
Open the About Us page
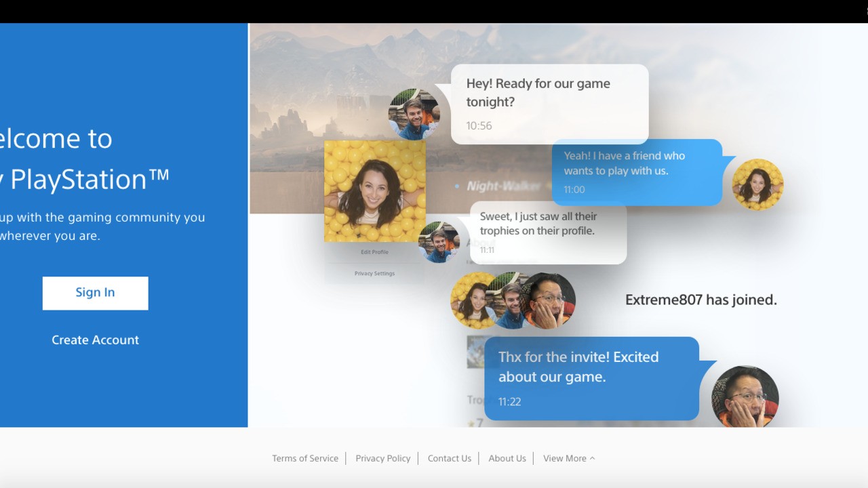tap(507, 458)
